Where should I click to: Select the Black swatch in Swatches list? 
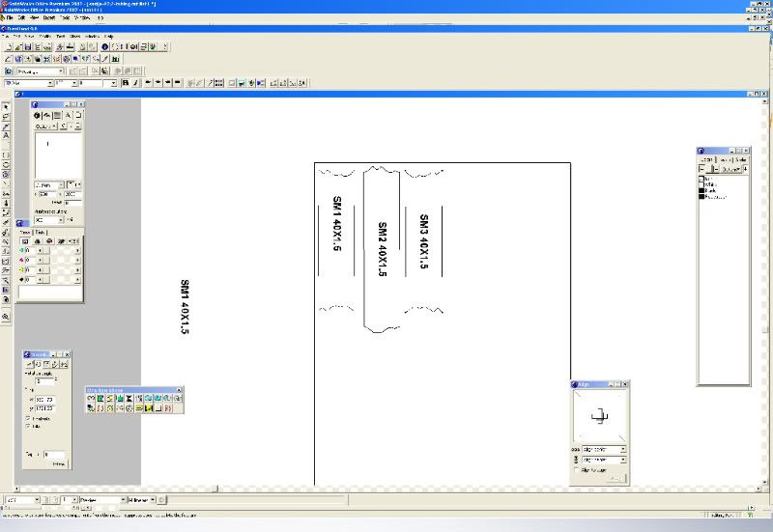coord(707,190)
